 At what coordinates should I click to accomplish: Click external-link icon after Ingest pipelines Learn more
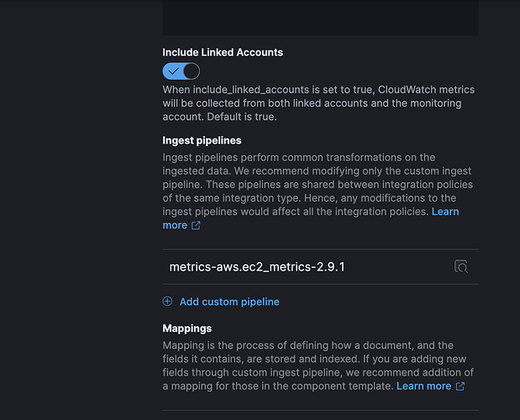click(x=196, y=226)
